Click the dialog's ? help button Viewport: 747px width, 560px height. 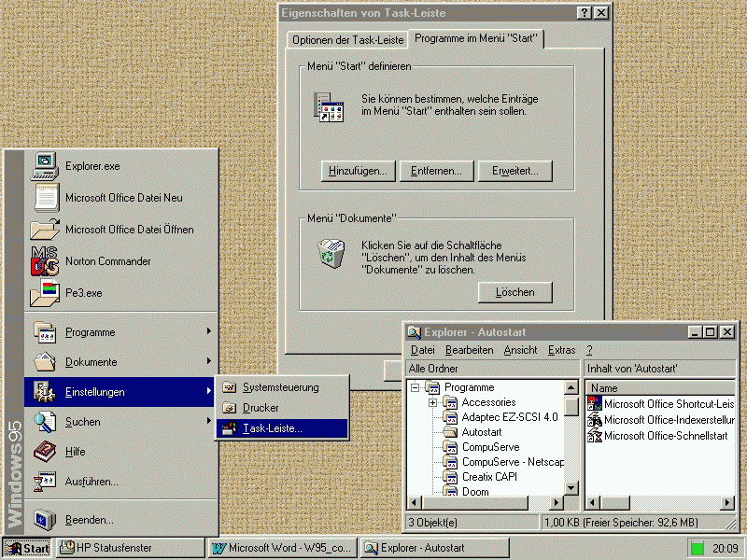585,13
